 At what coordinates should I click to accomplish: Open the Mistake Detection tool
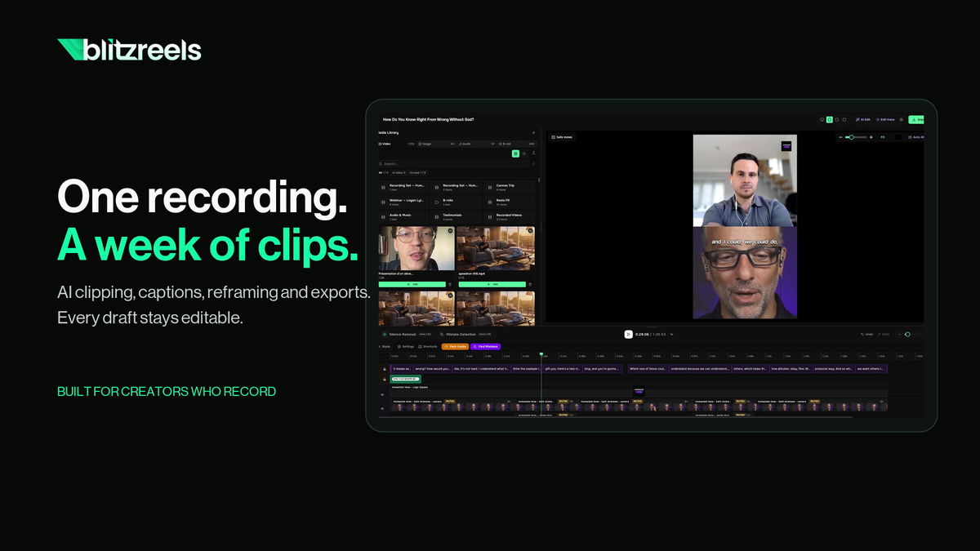[x=468, y=335]
